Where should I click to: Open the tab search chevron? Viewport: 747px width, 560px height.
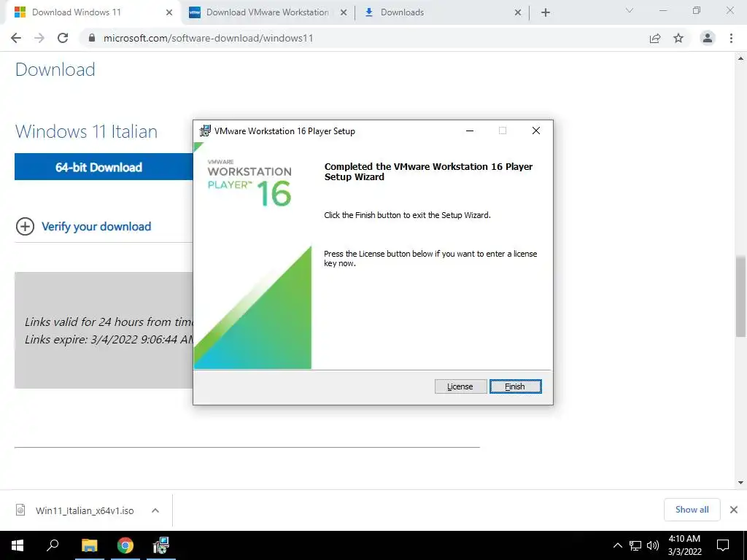[630, 10]
